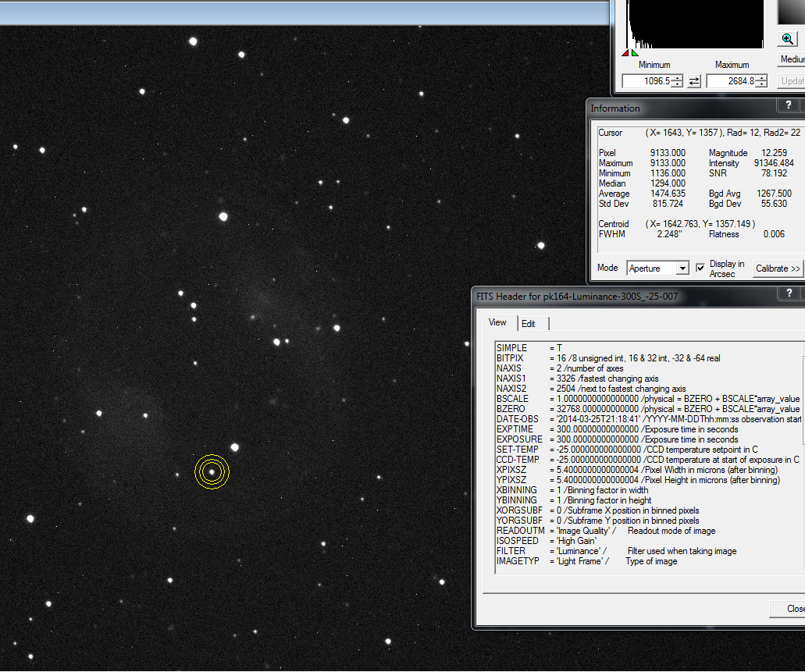Decrease the Maximum value with down arrow

point(762,84)
